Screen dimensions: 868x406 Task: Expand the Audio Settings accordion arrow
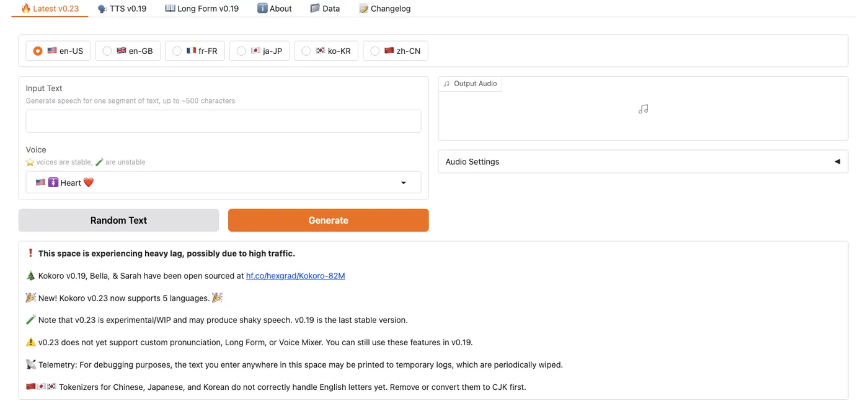(x=837, y=162)
